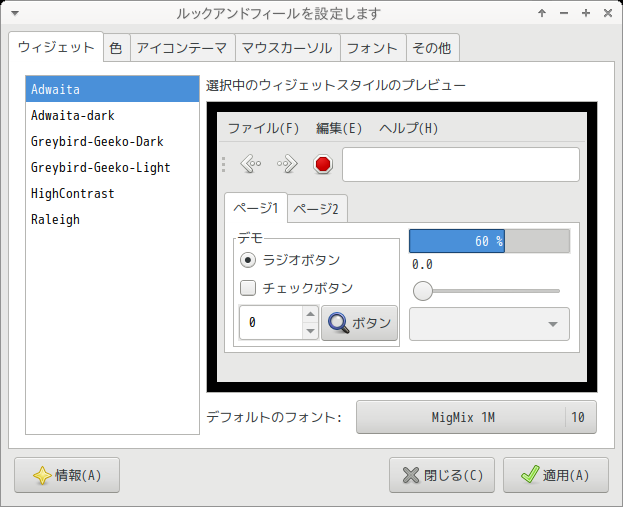Click the back arrow icon in preview toolbar
The height and width of the screenshot is (507, 623).
tap(251, 164)
